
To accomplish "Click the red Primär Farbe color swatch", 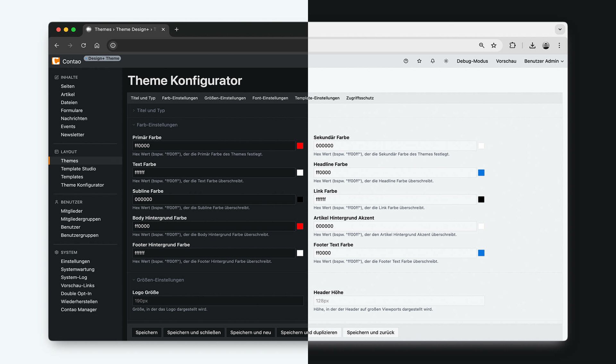I will pyautogui.click(x=300, y=146).
